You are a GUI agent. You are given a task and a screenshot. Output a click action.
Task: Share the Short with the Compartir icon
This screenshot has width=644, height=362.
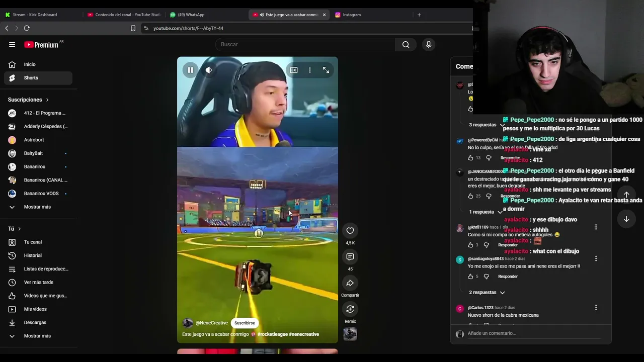(x=350, y=283)
